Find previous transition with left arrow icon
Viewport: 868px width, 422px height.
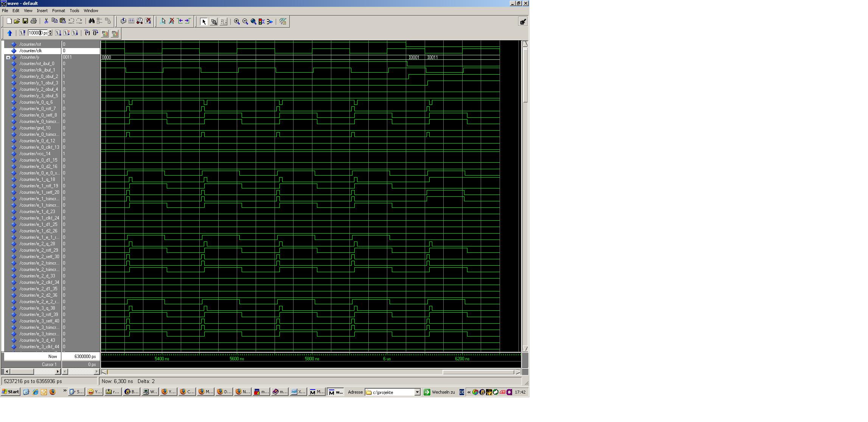(x=180, y=21)
